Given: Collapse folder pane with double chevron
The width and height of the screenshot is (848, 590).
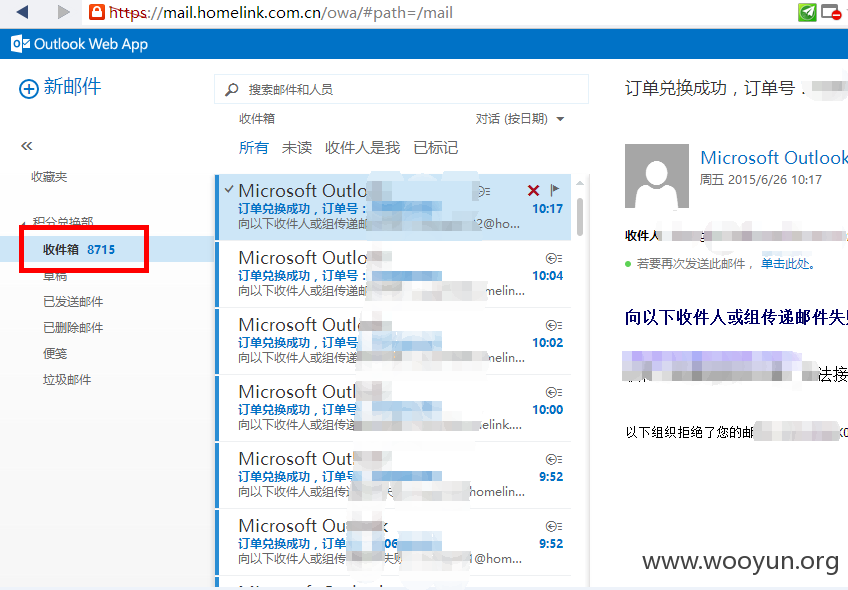Looking at the screenshot, I should click(x=26, y=146).
